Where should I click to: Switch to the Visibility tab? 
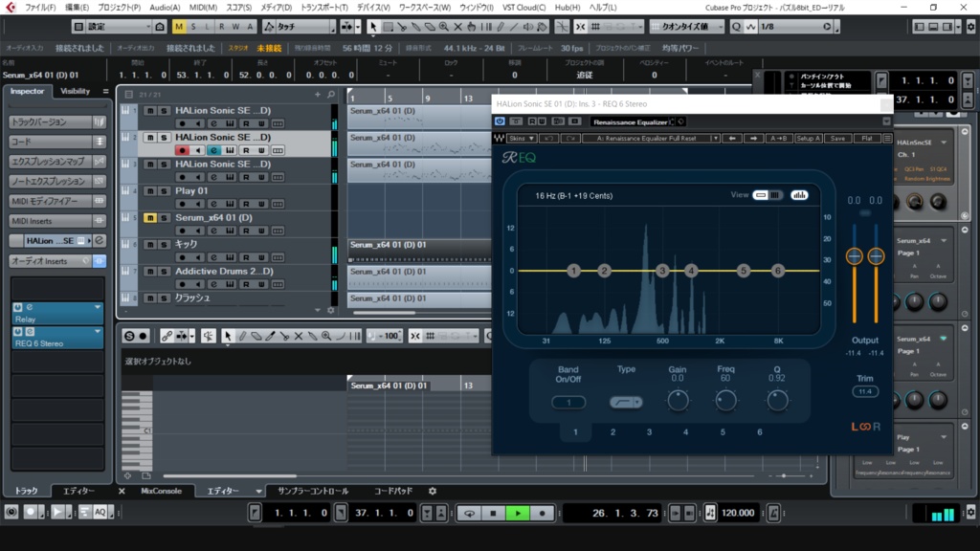point(75,91)
